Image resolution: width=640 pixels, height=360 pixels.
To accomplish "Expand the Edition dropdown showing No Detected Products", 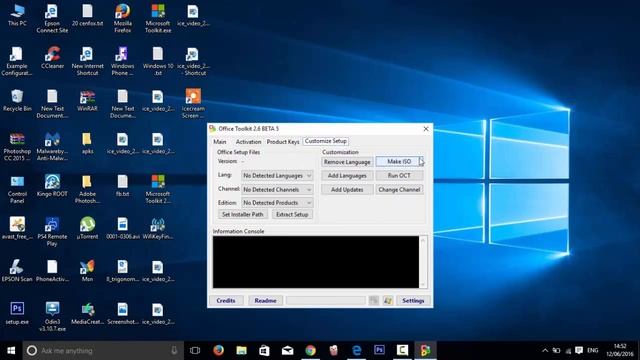I will (x=277, y=202).
